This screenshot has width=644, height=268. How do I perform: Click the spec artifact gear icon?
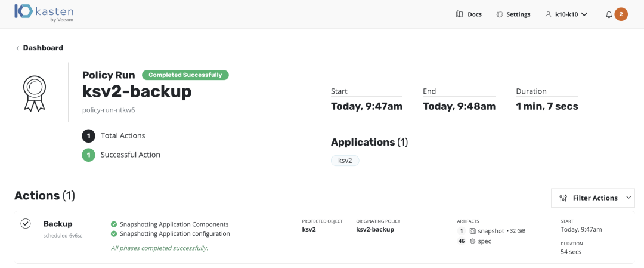pyautogui.click(x=473, y=241)
